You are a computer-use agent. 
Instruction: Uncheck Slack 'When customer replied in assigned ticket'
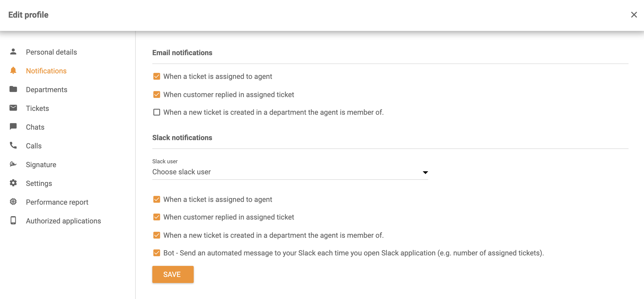[157, 217]
